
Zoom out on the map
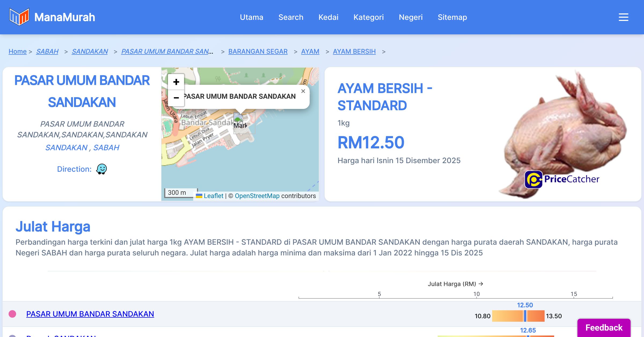(x=176, y=98)
